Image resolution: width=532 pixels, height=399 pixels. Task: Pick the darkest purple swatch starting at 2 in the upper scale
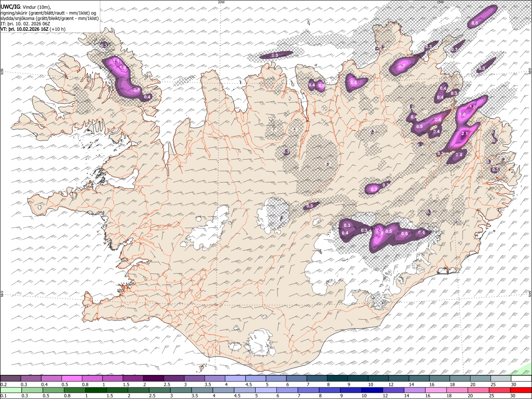coord(153,379)
